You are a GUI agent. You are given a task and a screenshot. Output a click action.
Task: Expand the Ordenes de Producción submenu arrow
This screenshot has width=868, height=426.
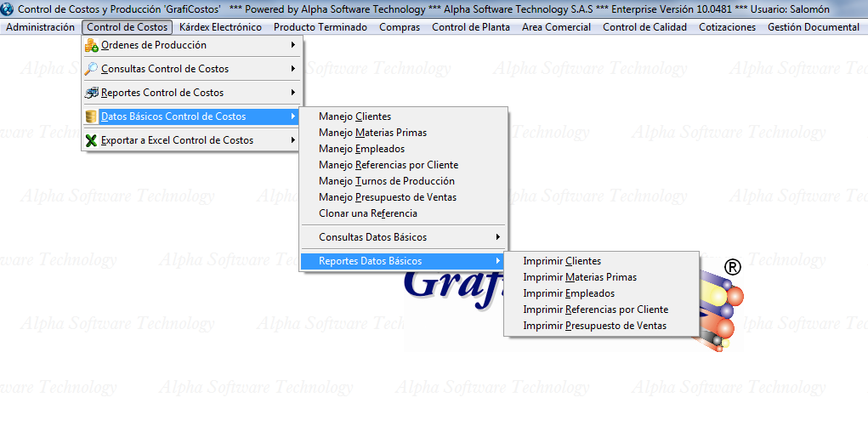pyautogui.click(x=293, y=45)
